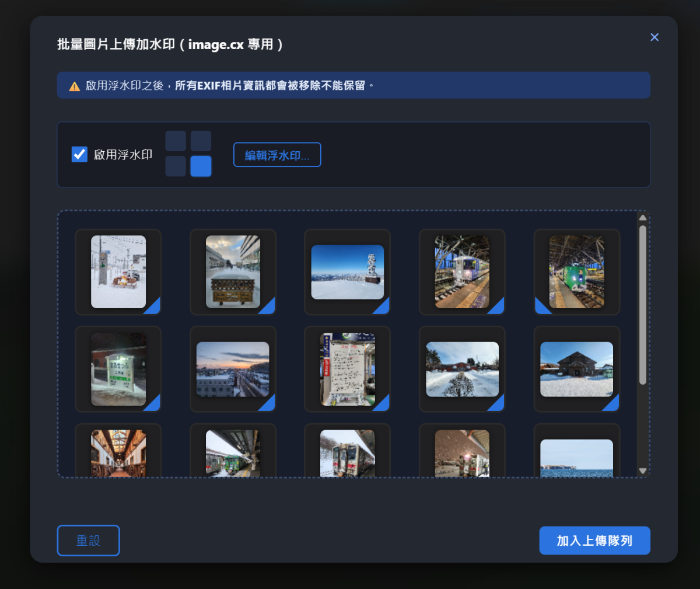The width and height of the screenshot is (700, 589).
Task: Select the top-left watermark position square
Action: click(x=175, y=141)
